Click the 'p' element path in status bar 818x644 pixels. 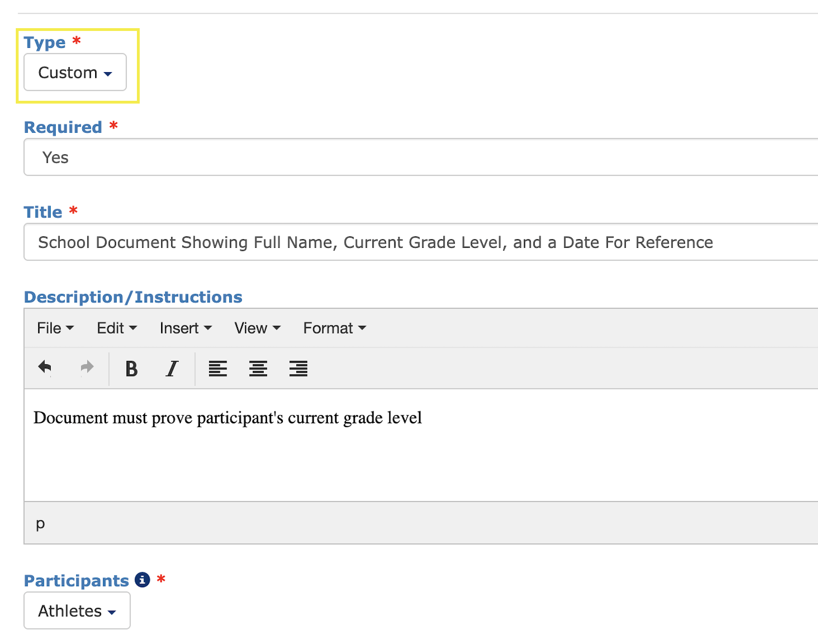click(x=41, y=524)
